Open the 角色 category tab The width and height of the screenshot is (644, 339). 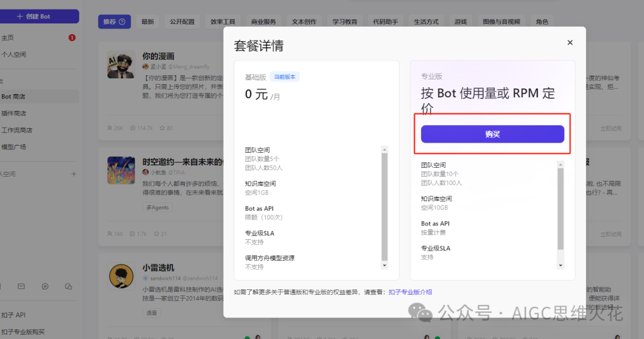[541, 21]
